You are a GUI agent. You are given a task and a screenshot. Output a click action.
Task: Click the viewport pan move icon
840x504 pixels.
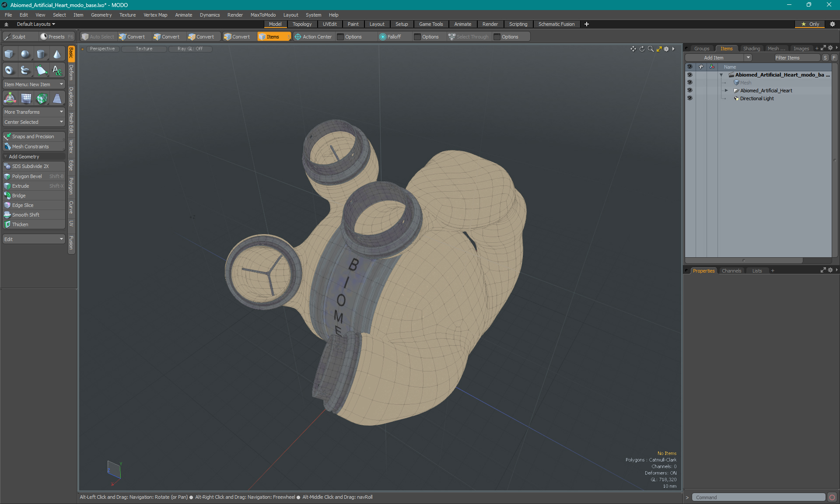633,49
